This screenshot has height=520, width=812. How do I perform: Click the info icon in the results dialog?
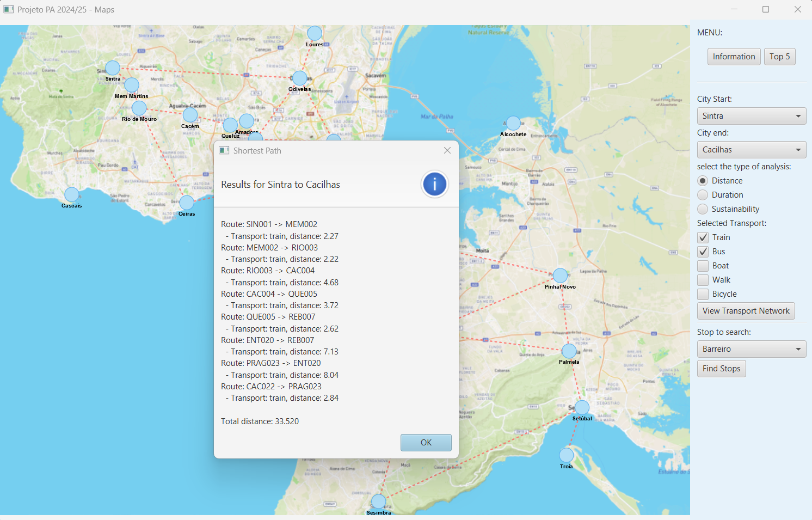[x=434, y=184]
